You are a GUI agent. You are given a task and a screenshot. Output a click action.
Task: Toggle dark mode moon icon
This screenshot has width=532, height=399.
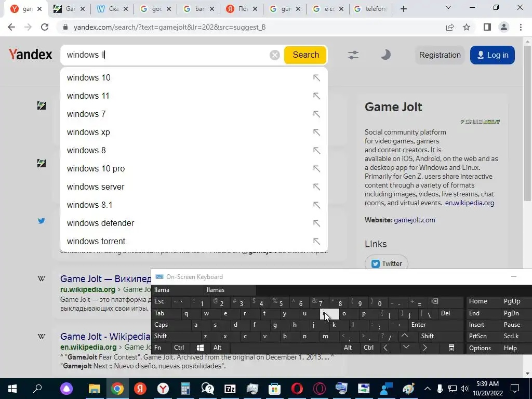385,55
